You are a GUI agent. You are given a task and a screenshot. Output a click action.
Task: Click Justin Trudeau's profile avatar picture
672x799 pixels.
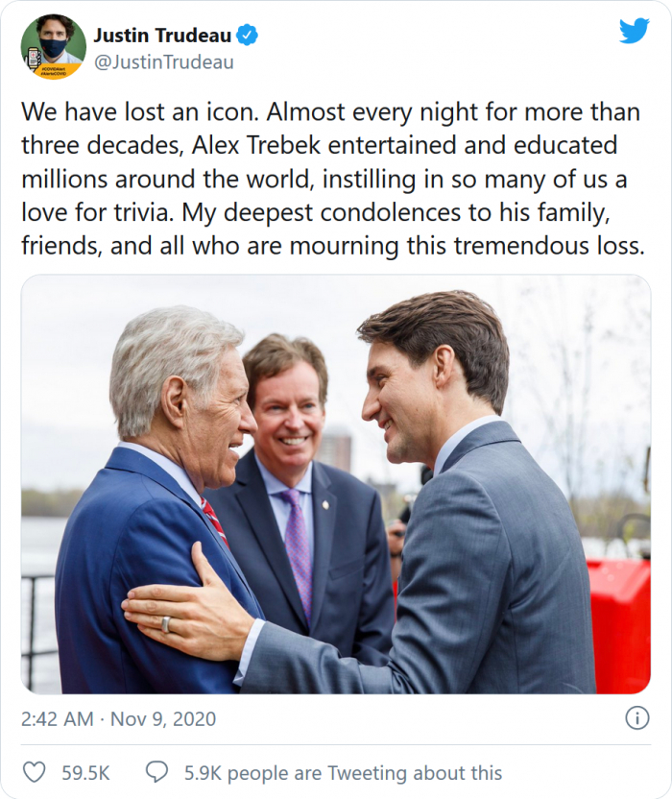coord(54,46)
